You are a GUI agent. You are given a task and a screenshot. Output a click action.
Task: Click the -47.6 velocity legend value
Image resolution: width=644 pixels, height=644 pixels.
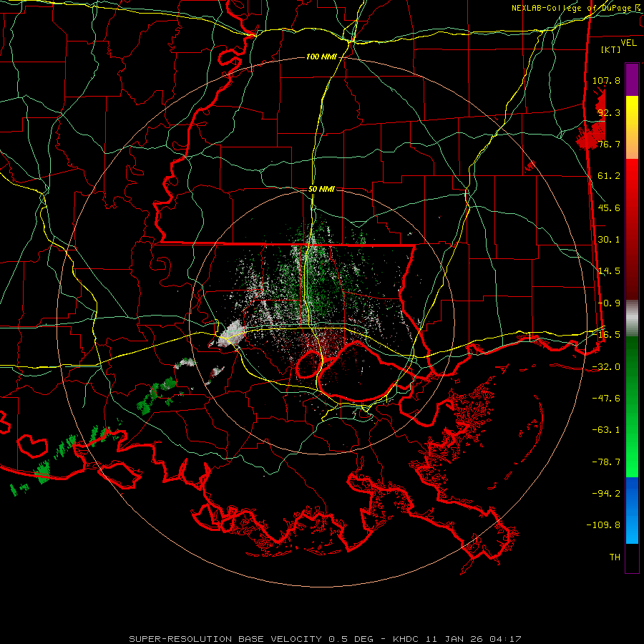(x=606, y=398)
